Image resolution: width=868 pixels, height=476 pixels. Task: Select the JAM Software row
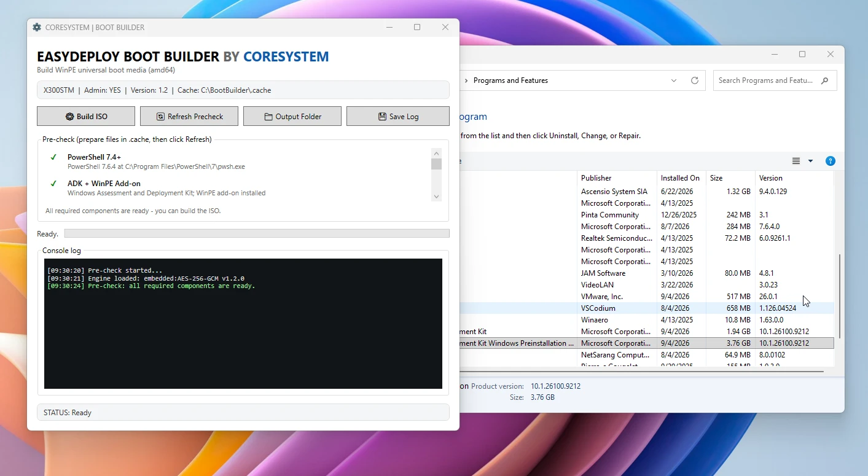(647, 273)
